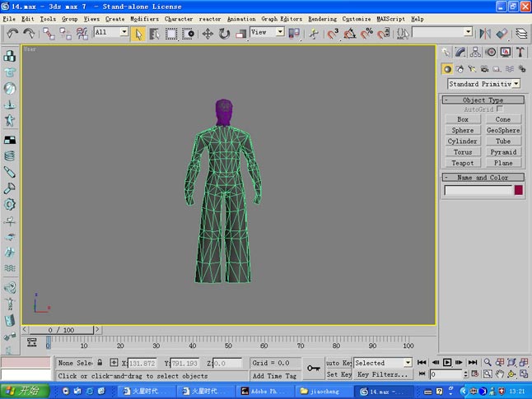Toggle Angle Snap
Viewport: 532px width, 399px height.
[349, 34]
